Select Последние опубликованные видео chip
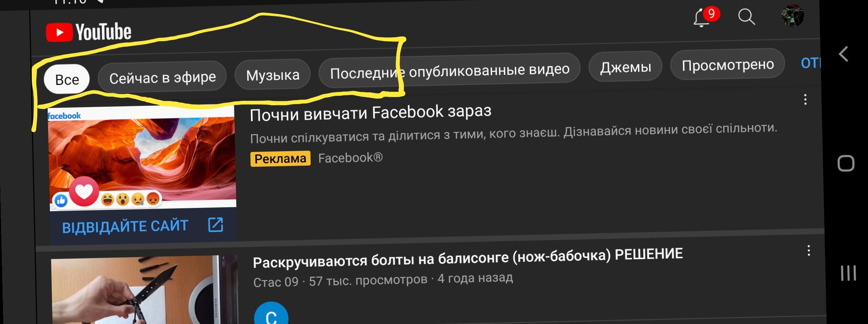868x324 pixels. point(450,71)
